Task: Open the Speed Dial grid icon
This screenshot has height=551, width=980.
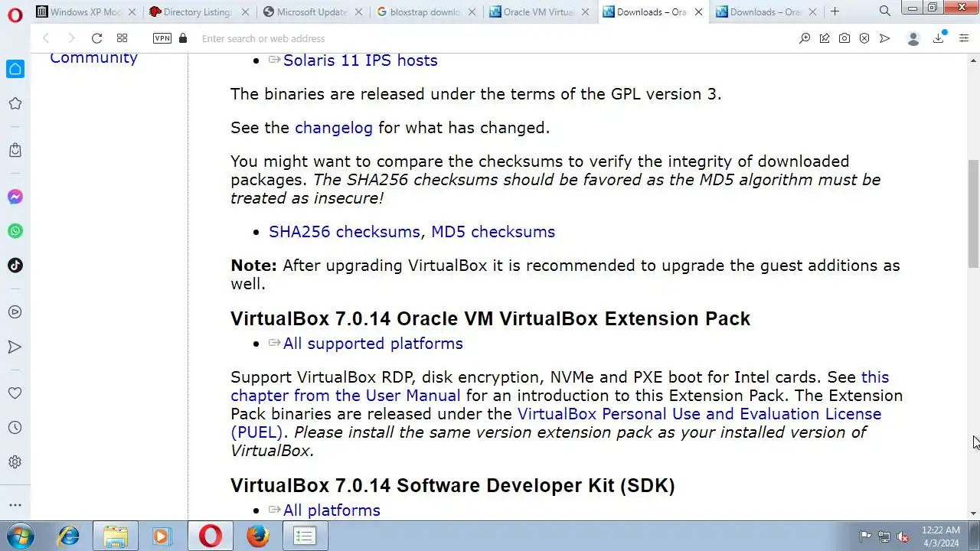Action: click(122, 38)
